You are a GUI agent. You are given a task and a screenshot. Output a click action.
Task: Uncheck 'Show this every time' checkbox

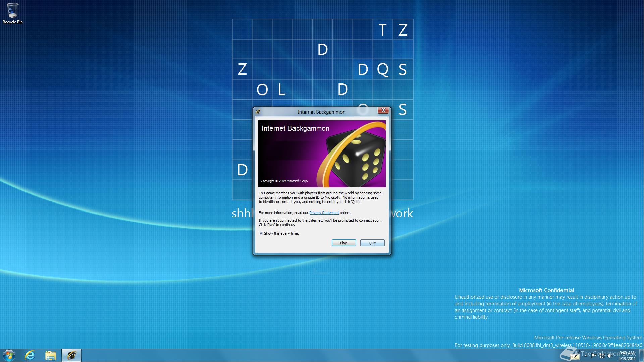(261, 233)
